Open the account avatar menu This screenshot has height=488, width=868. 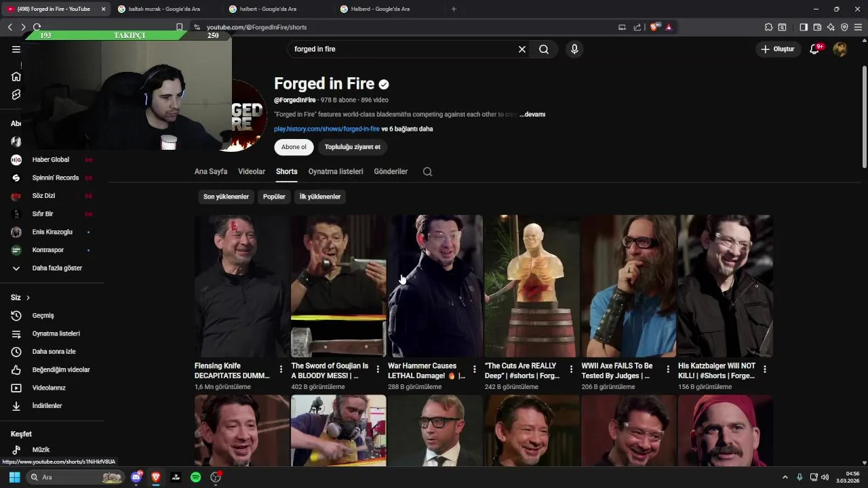840,49
